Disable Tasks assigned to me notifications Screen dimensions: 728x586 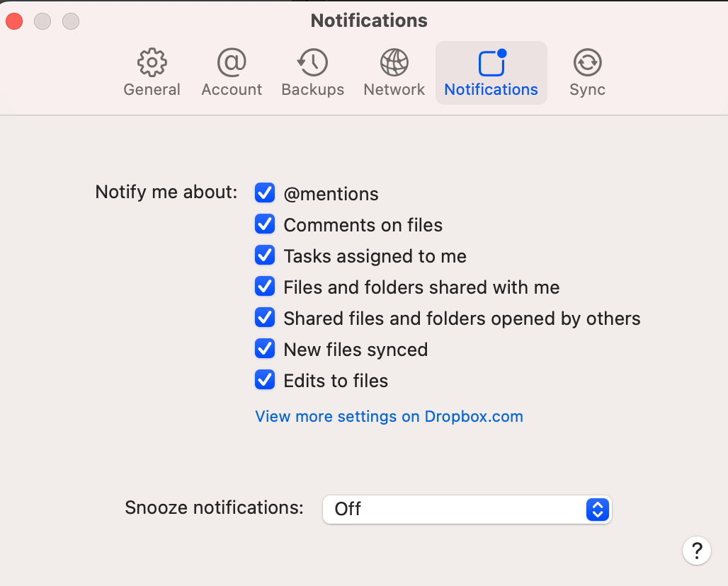265,255
